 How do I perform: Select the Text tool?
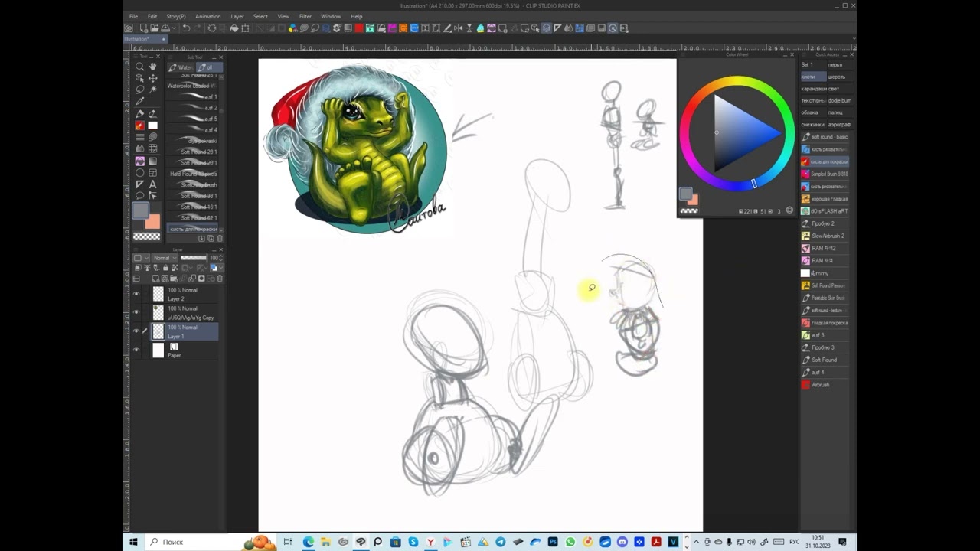pyautogui.click(x=152, y=184)
